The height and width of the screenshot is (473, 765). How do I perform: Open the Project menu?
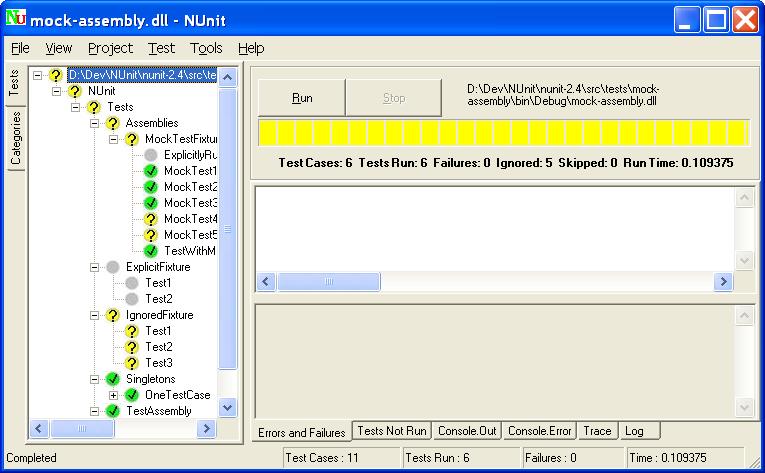(x=110, y=48)
